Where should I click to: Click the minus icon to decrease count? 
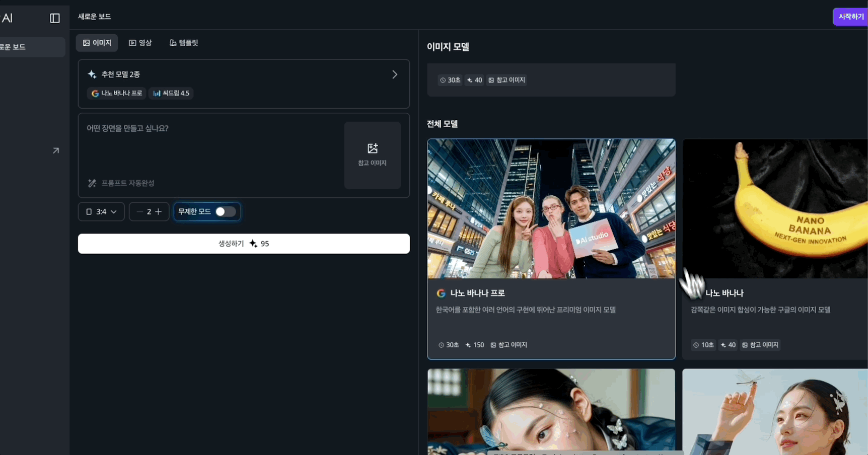(x=139, y=212)
